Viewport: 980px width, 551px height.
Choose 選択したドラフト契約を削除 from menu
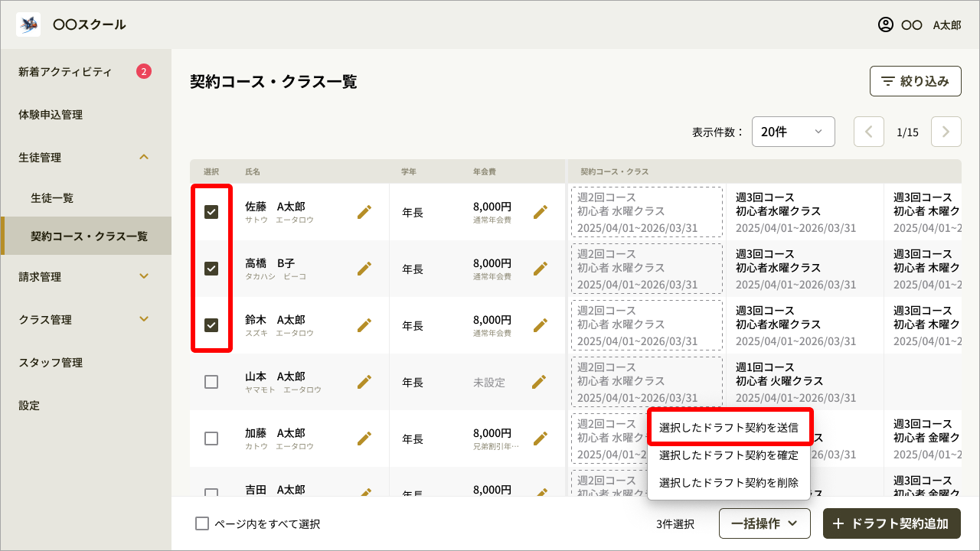(x=729, y=483)
